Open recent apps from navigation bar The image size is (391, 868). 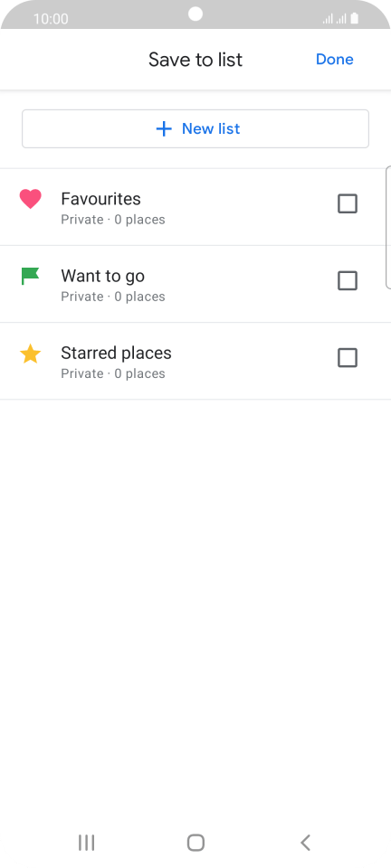tap(86, 843)
